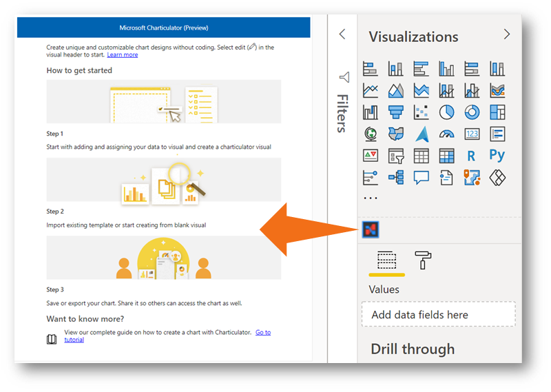Click the Step 2 illustration thumbnail
Image resolution: width=551 pixels, height=392 pixels.
click(164, 180)
